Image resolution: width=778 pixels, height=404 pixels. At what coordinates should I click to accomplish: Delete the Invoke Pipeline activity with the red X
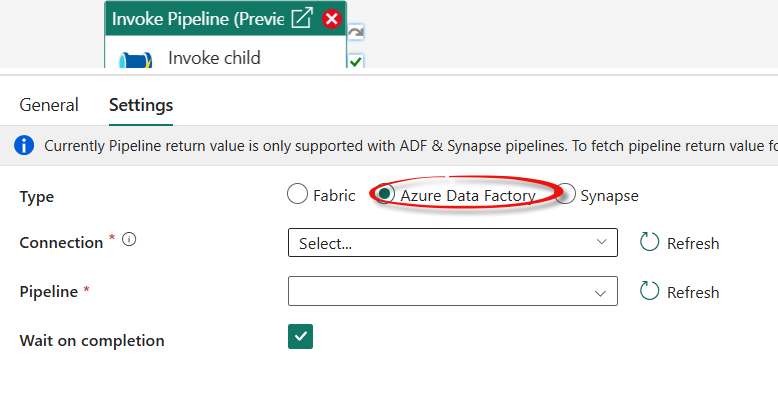pyautogui.click(x=331, y=19)
